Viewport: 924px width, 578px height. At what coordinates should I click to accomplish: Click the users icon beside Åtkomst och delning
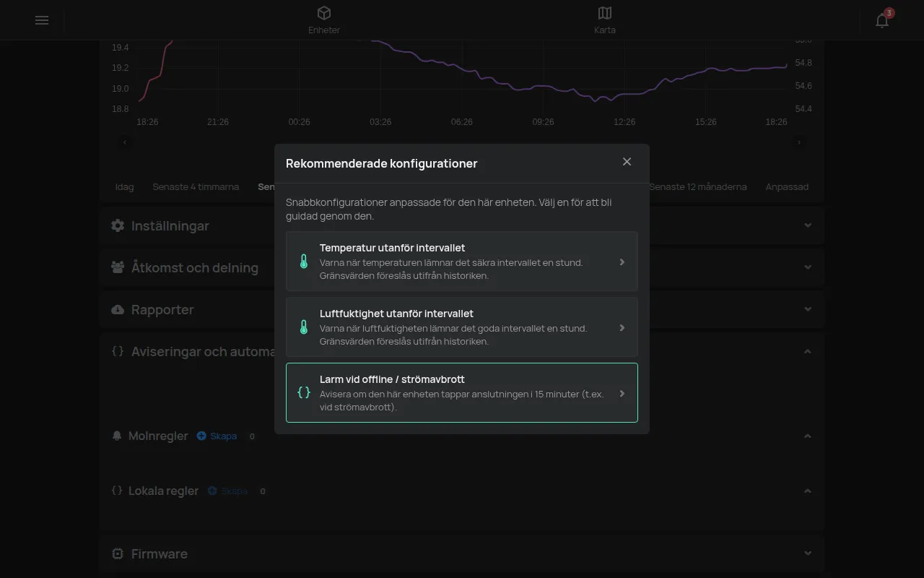[118, 267]
